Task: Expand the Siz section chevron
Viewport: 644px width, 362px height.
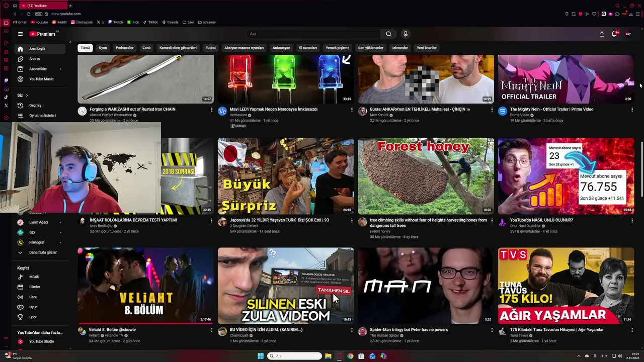Action: [x=27, y=96]
